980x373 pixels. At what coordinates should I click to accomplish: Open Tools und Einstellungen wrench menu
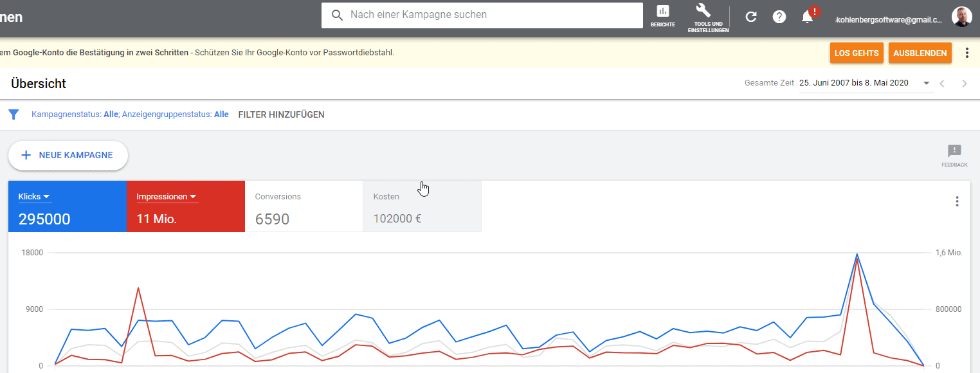708,17
